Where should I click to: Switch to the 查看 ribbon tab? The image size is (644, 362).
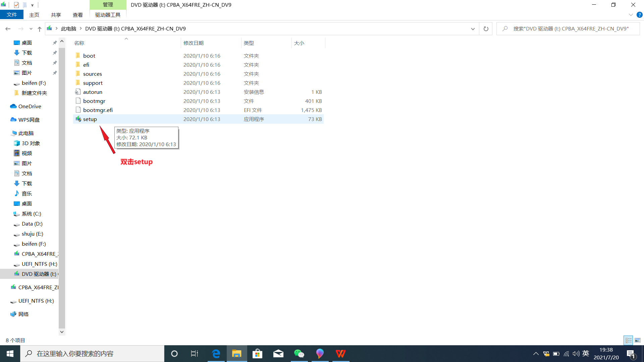click(77, 15)
